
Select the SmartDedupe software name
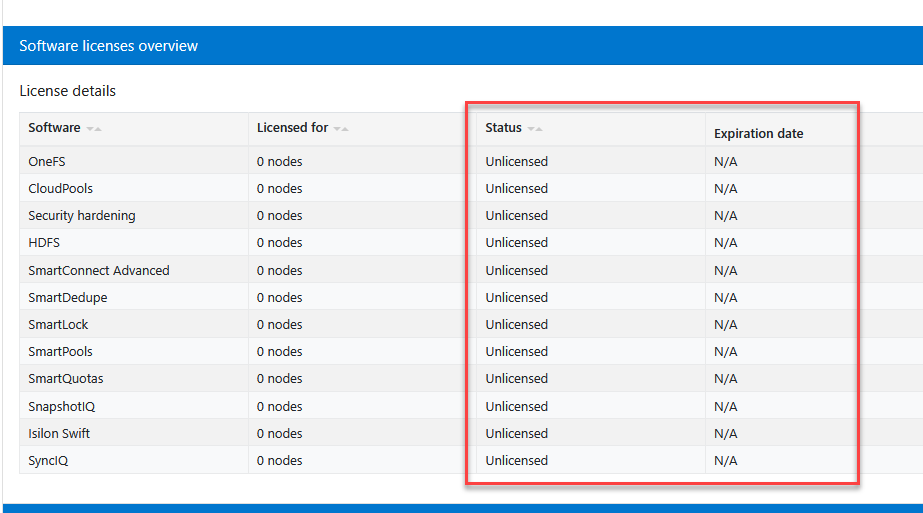click(x=68, y=297)
